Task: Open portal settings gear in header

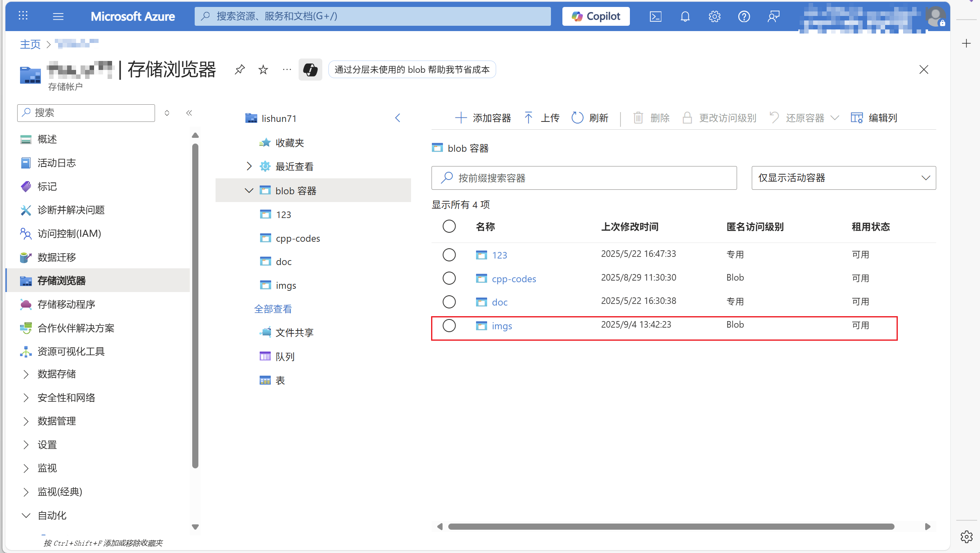Action: 715,16
